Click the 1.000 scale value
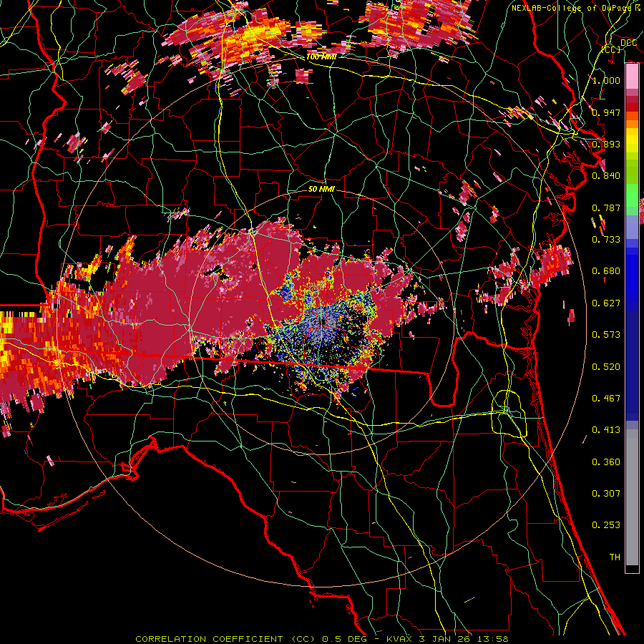The image size is (644, 644). pos(606,80)
